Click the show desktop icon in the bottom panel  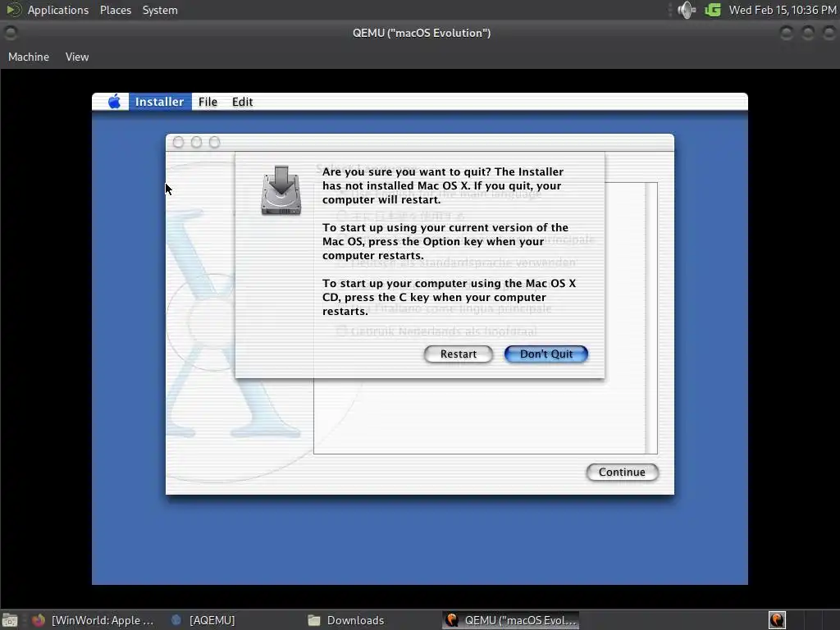coord(10,620)
